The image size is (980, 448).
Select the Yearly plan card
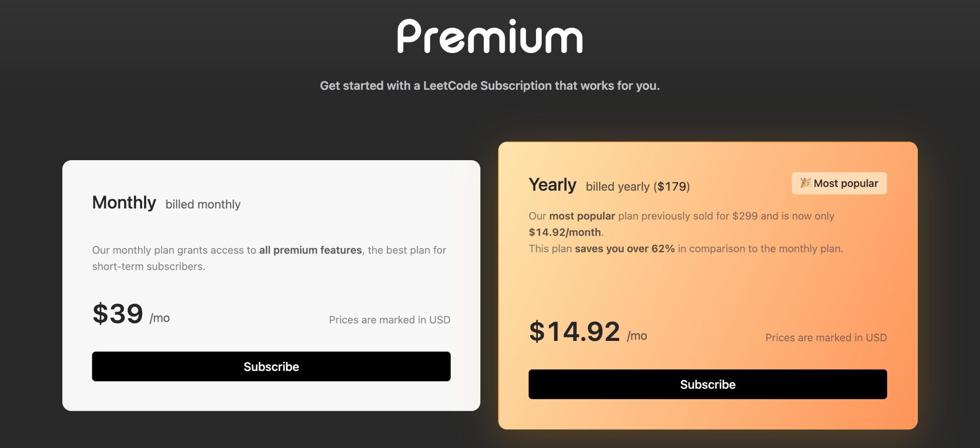pyautogui.click(x=708, y=287)
